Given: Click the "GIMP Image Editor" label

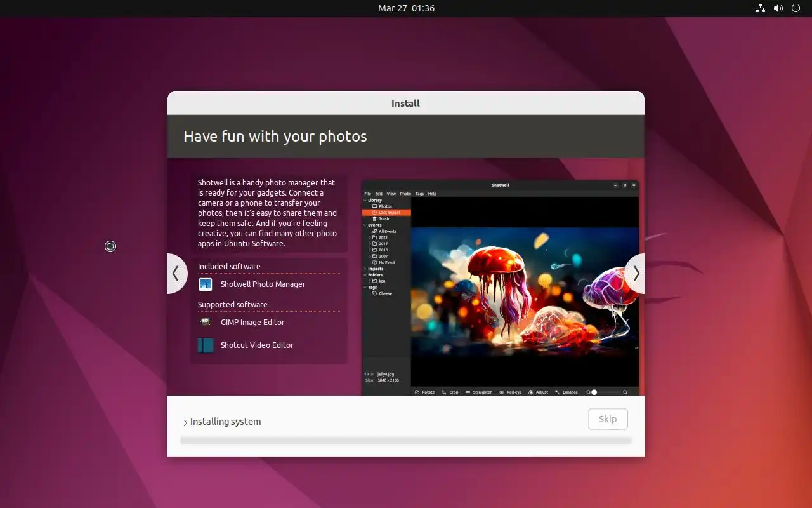Looking at the screenshot, I should (x=252, y=323).
